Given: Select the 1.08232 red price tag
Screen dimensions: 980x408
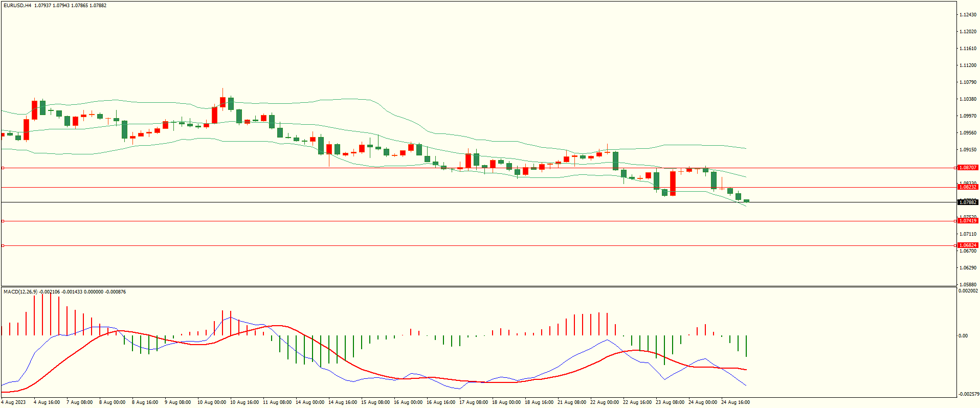Looking at the screenshot, I should click(x=967, y=187).
